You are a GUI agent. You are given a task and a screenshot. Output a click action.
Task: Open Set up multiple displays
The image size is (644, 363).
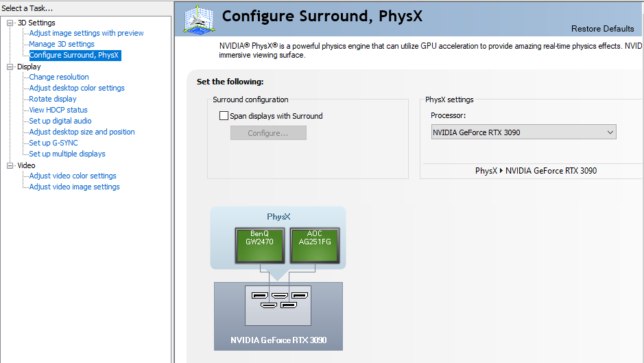(x=67, y=154)
